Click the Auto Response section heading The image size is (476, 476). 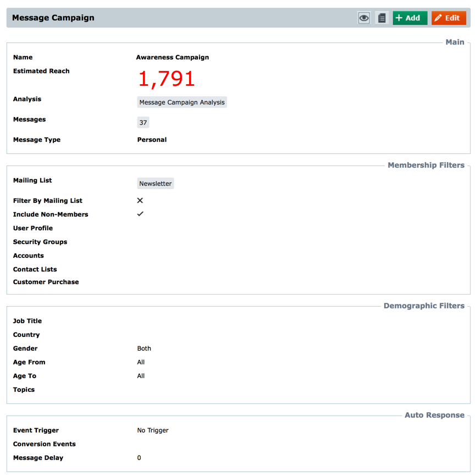pos(434,415)
